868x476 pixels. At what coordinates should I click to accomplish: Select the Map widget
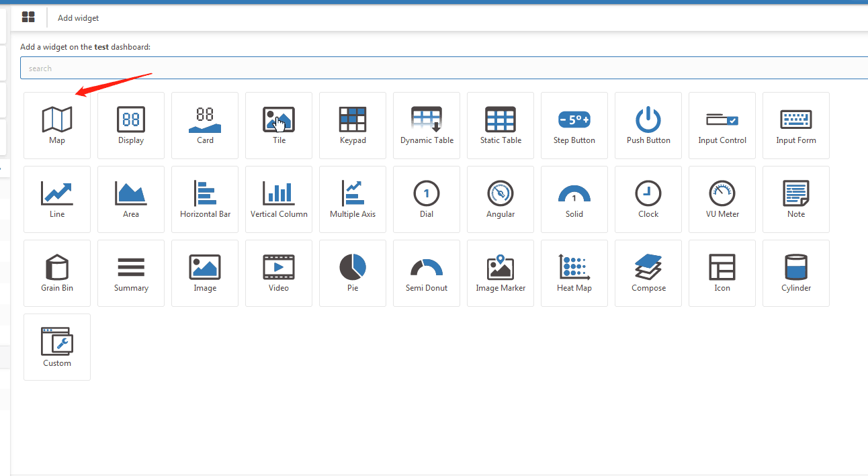coord(57,126)
